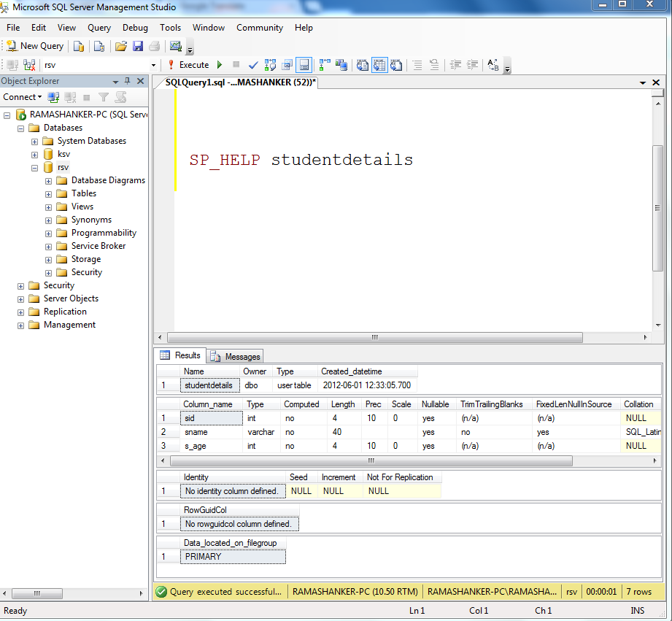The image size is (672, 621).
Task: Expand the Tables folder under rsv
Action: 48,193
